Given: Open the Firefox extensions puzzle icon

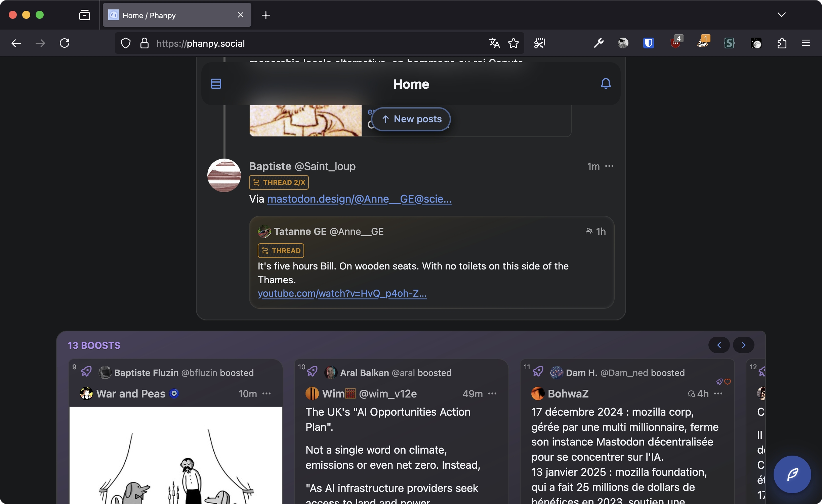Looking at the screenshot, I should (x=782, y=43).
